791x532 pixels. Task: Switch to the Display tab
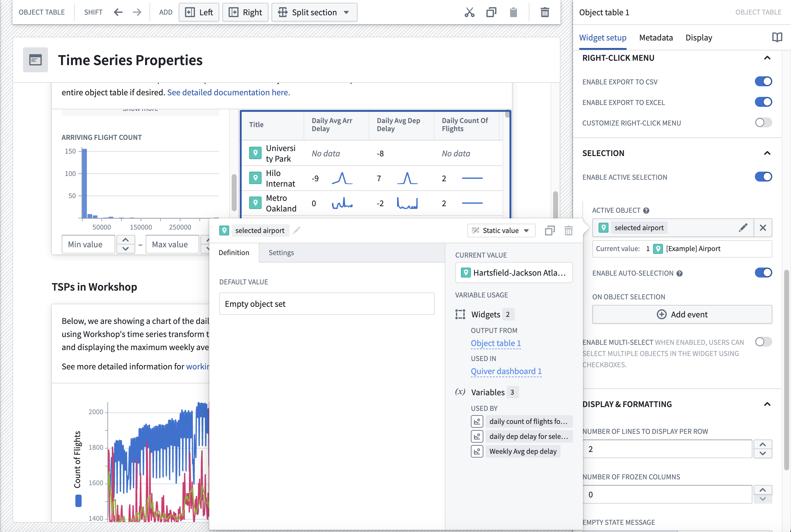[x=699, y=37]
